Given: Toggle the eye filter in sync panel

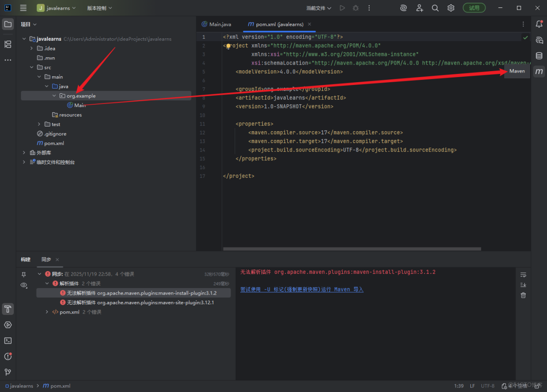Looking at the screenshot, I should click(x=24, y=285).
